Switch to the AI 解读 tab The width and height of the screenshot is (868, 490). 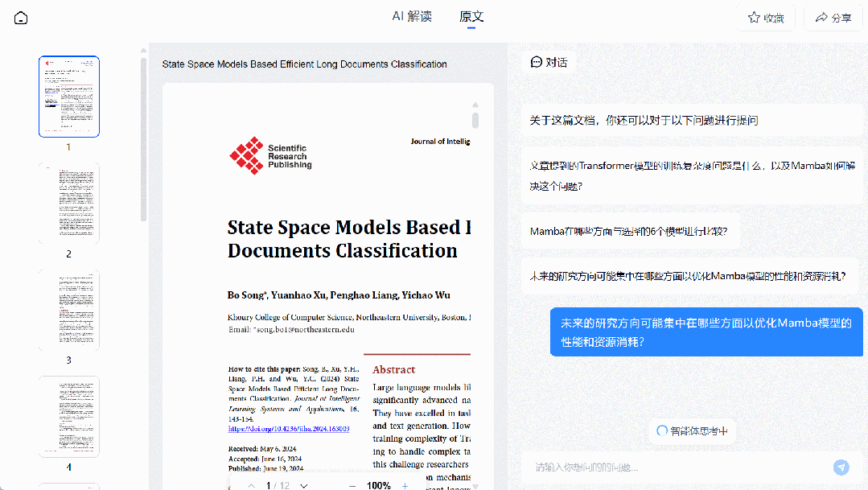412,17
